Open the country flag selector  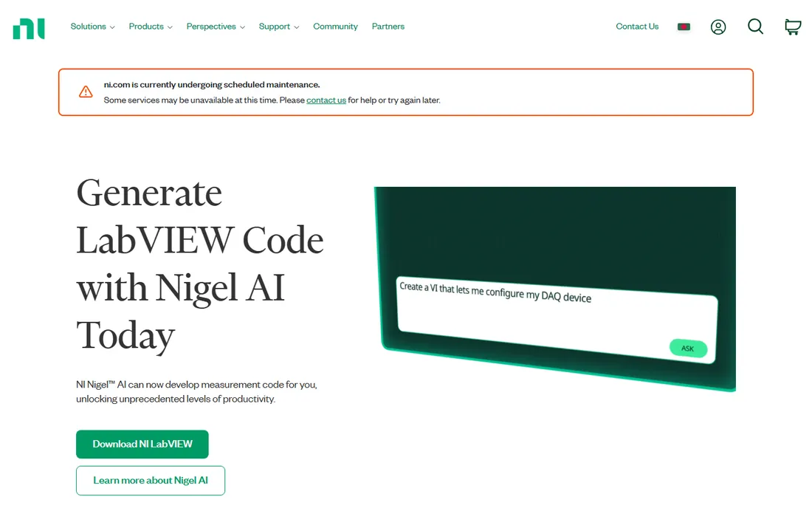pyautogui.click(x=684, y=27)
